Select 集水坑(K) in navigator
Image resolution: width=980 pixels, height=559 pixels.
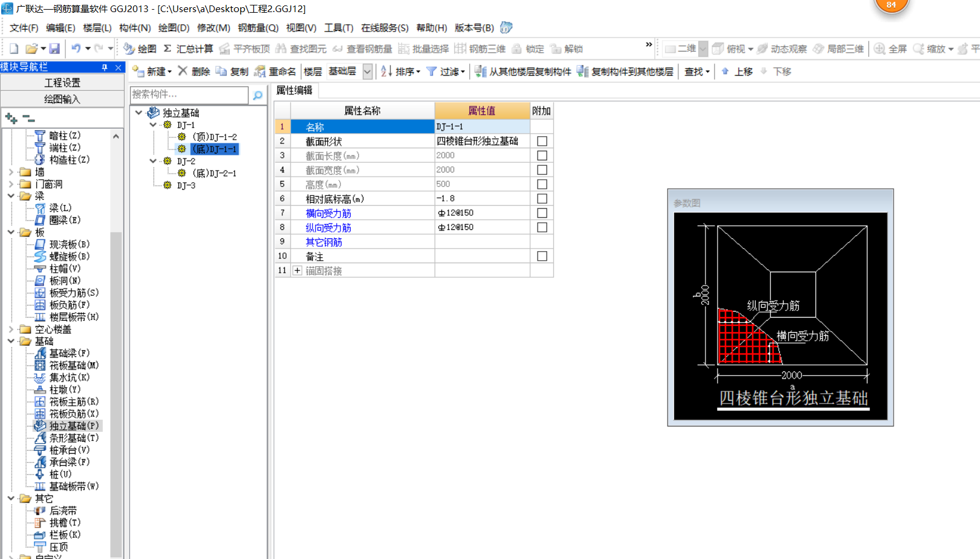[x=70, y=378]
